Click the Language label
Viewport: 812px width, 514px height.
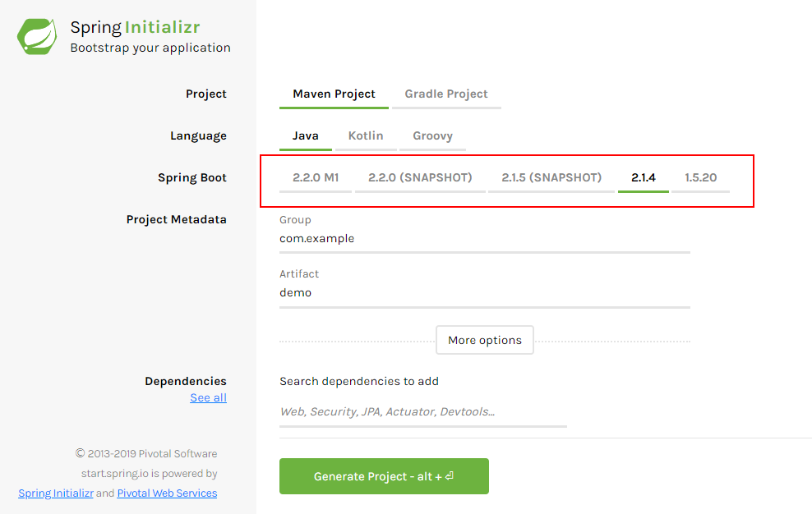pos(198,135)
